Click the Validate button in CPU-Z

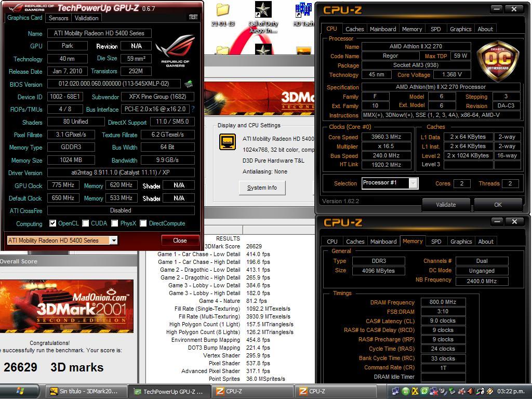click(x=446, y=205)
